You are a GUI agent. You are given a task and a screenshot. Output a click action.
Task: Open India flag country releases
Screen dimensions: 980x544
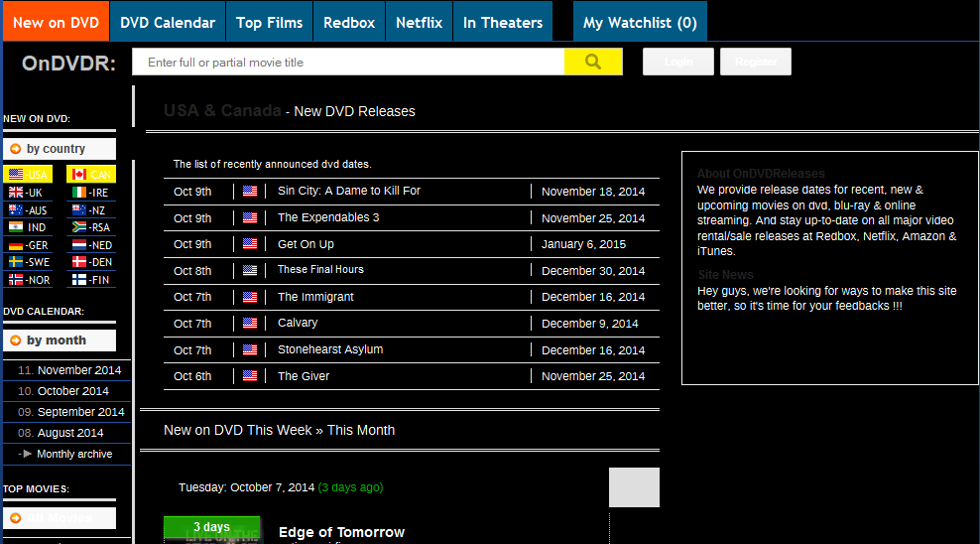point(27,227)
